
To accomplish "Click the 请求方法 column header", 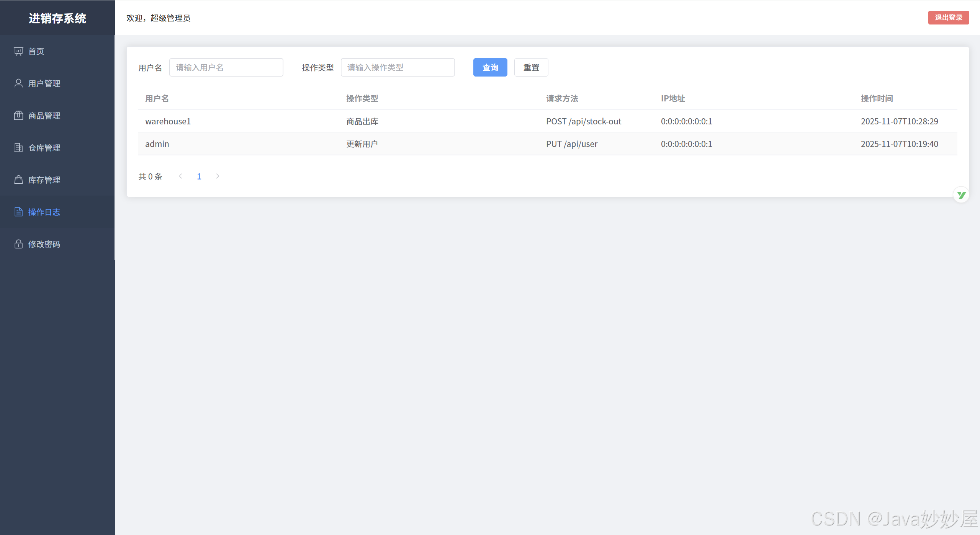I will point(562,99).
